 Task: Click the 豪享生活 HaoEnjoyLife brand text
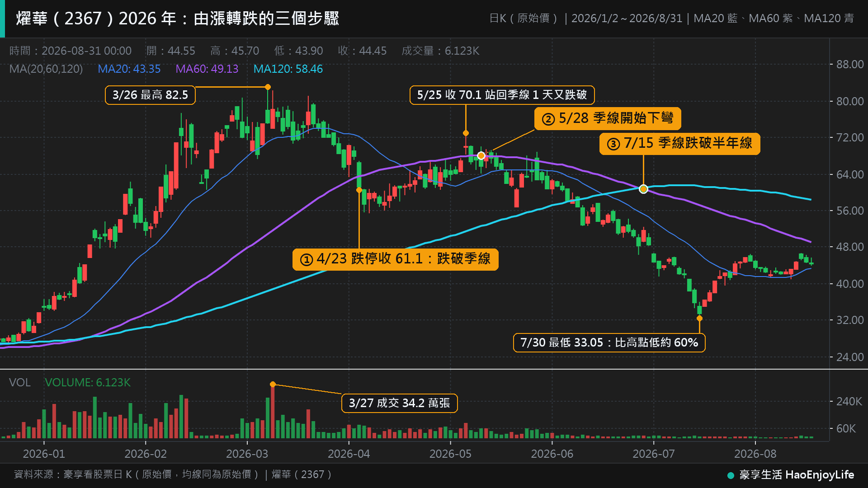coord(797,475)
